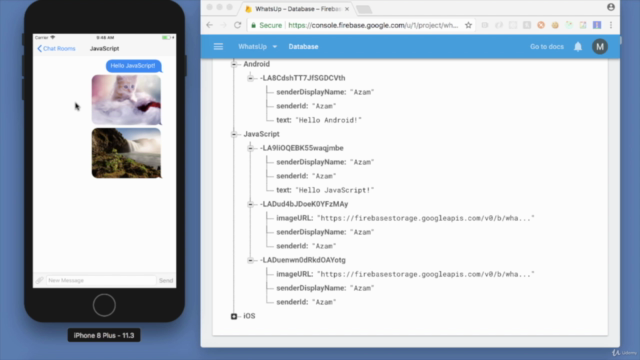Viewport: 640px width, 360px height.
Task: Click the Database section title
Action: [x=303, y=47]
